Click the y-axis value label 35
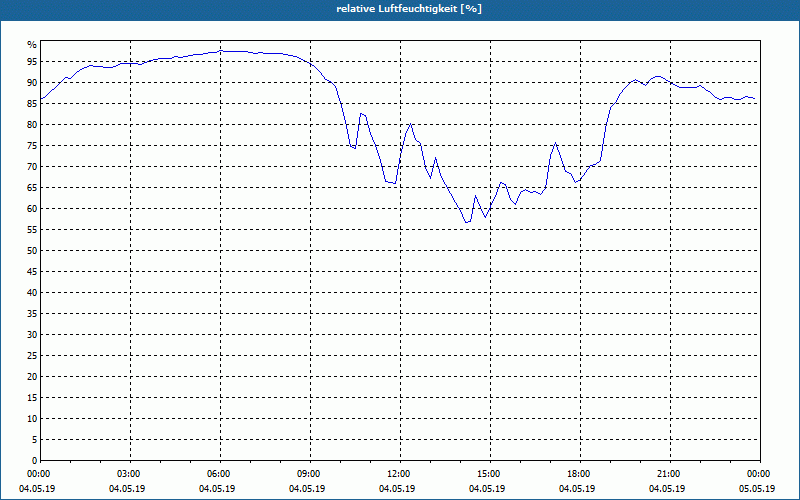This screenshot has width=800, height=500. (x=32, y=314)
